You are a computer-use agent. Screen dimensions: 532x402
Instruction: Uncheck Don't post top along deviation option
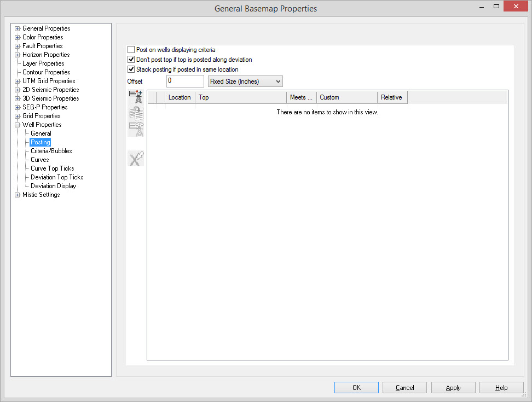[x=131, y=60]
